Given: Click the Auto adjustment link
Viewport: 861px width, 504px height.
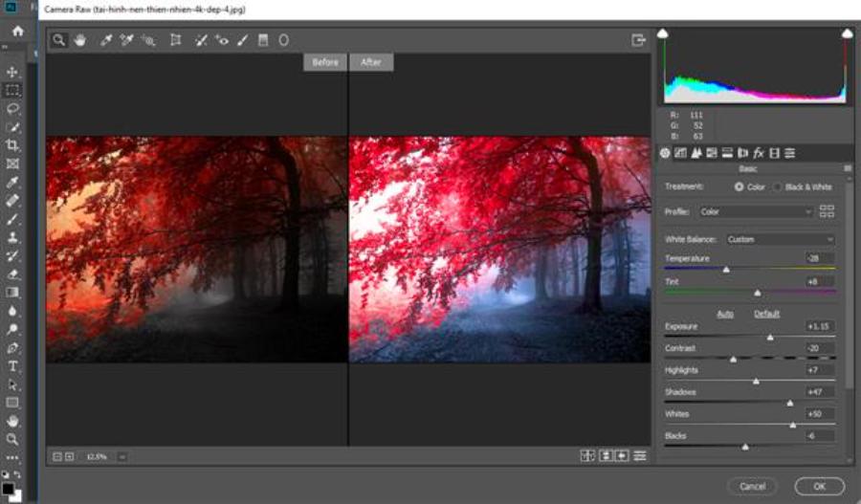Looking at the screenshot, I should click(x=725, y=314).
